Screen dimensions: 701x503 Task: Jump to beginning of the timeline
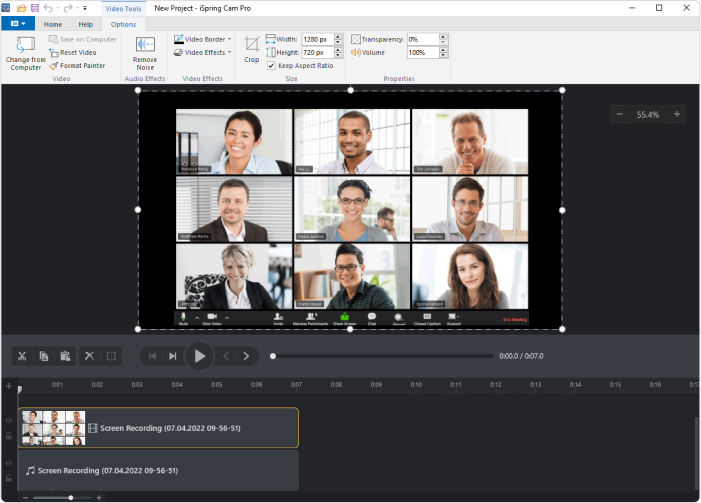pyautogui.click(x=152, y=356)
